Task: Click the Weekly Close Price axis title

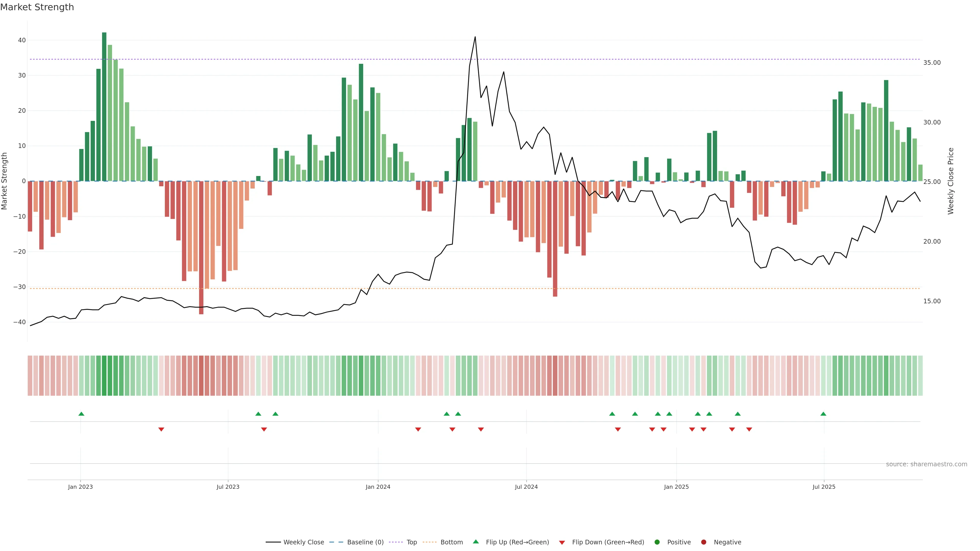Action: pos(951,181)
